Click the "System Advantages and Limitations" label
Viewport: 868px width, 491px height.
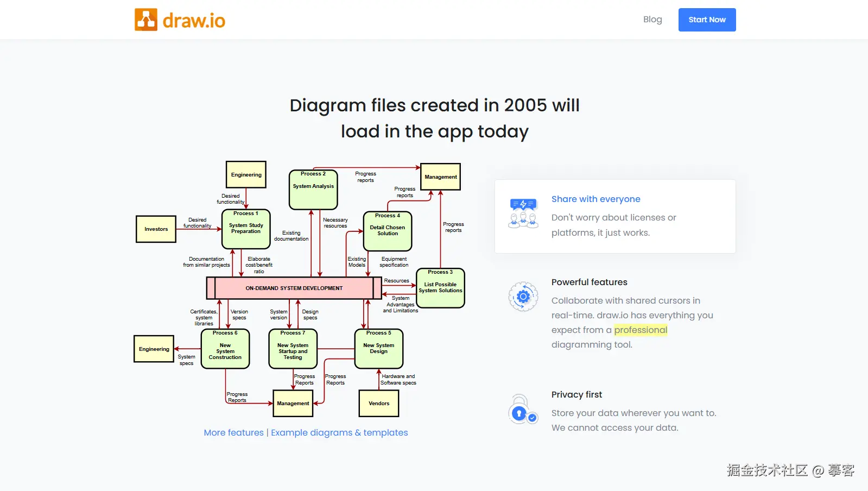(401, 304)
